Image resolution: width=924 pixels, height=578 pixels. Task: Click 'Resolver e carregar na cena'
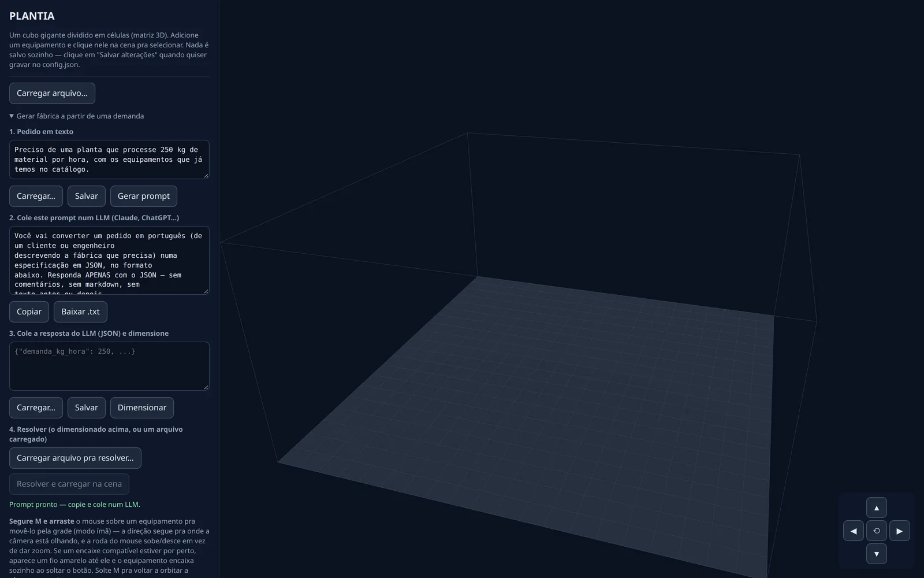pyautogui.click(x=69, y=484)
